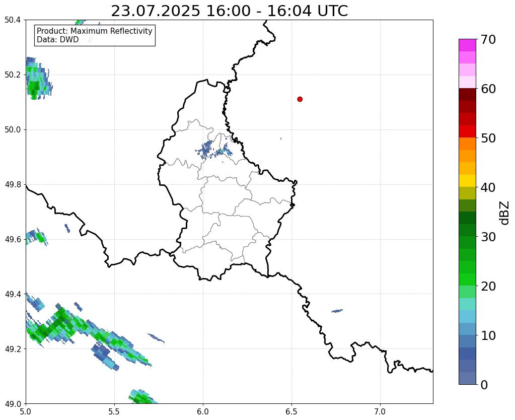
Task: Click the latitude axis label 50.4
Action: 13,20
